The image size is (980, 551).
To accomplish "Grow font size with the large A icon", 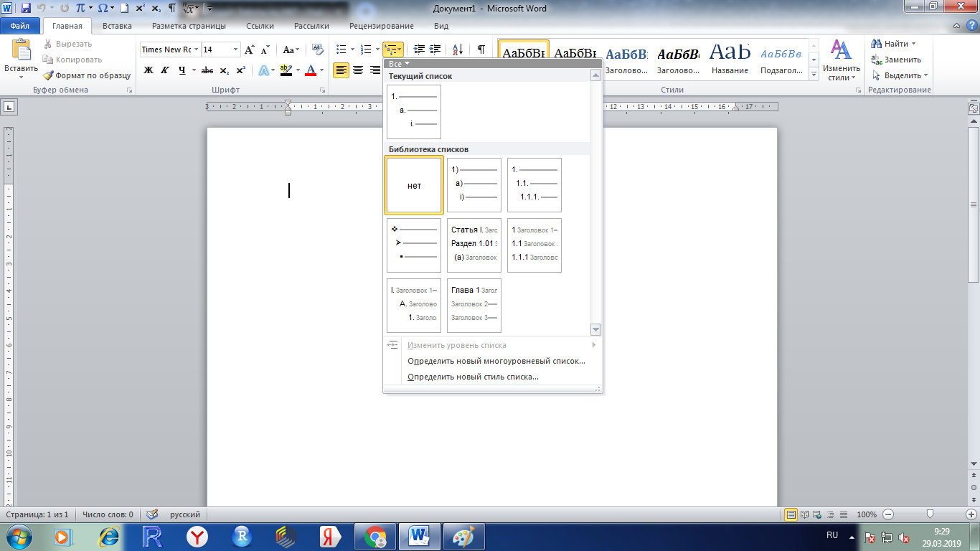I will 250,50.
